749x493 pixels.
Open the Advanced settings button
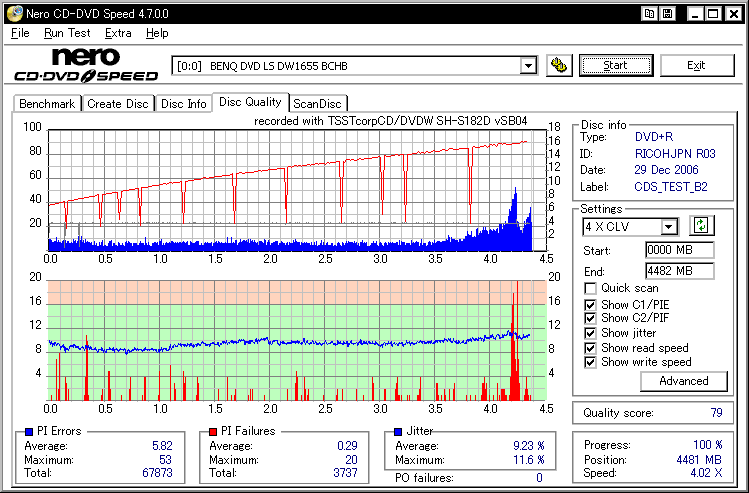coord(684,381)
